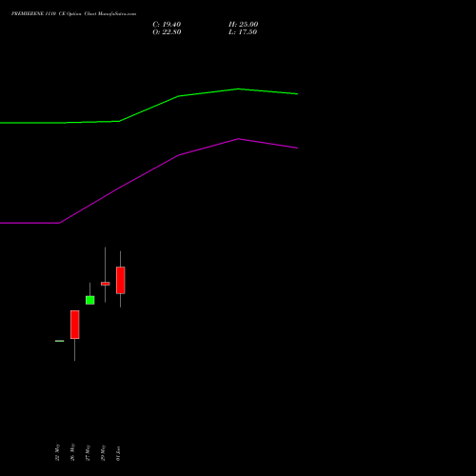This screenshot has height=476, width=476.
Task: Select the red candle above 01 Jun
Action: (x=121, y=280)
